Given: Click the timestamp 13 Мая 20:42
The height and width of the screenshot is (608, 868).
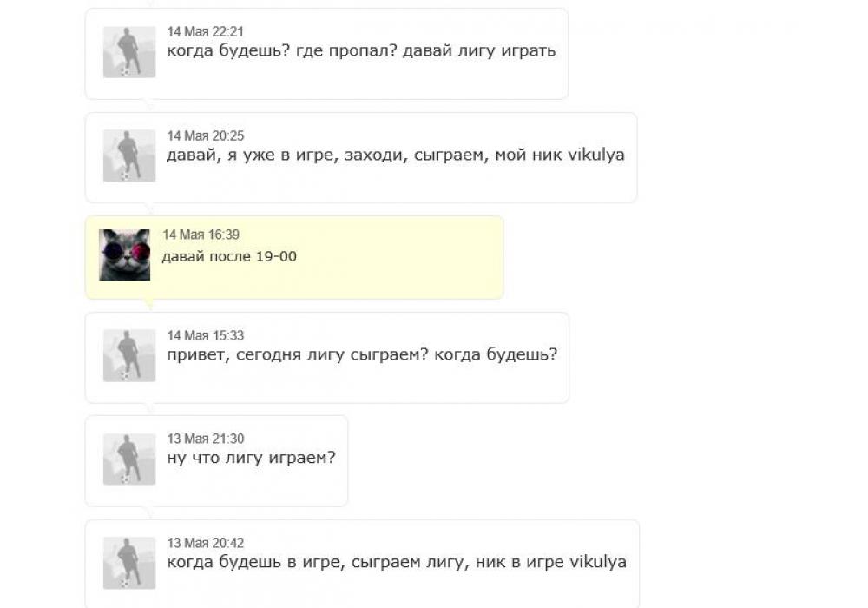Looking at the screenshot, I should [206, 543].
